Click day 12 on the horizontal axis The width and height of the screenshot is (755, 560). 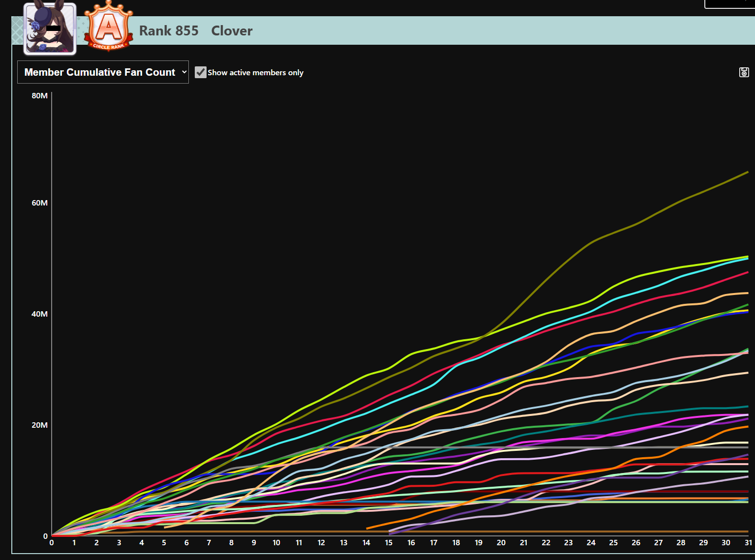click(321, 543)
